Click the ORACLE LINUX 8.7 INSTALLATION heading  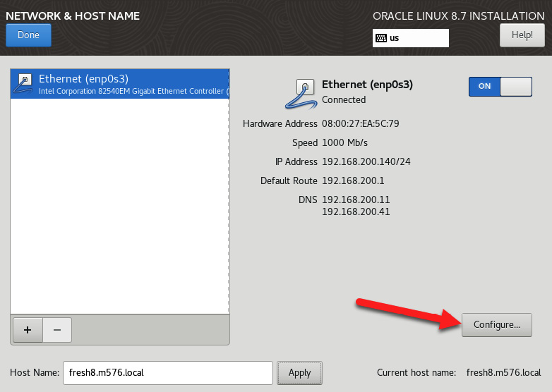459,16
